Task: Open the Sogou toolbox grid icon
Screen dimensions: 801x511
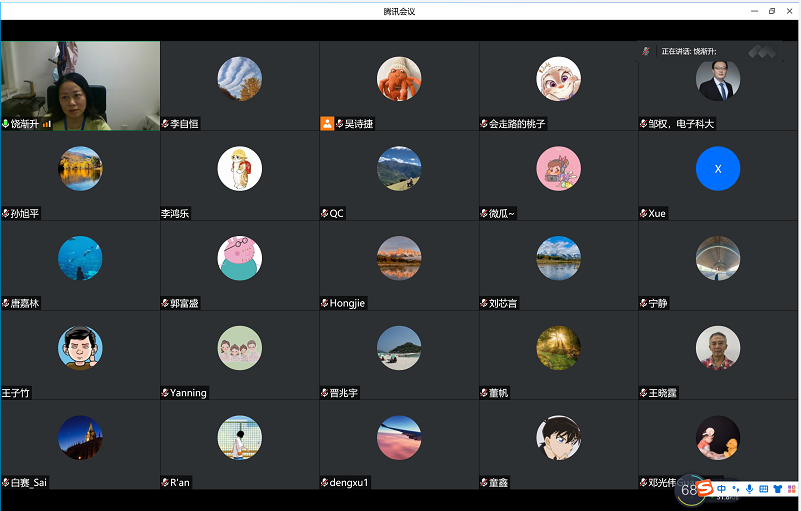Action: [791, 489]
